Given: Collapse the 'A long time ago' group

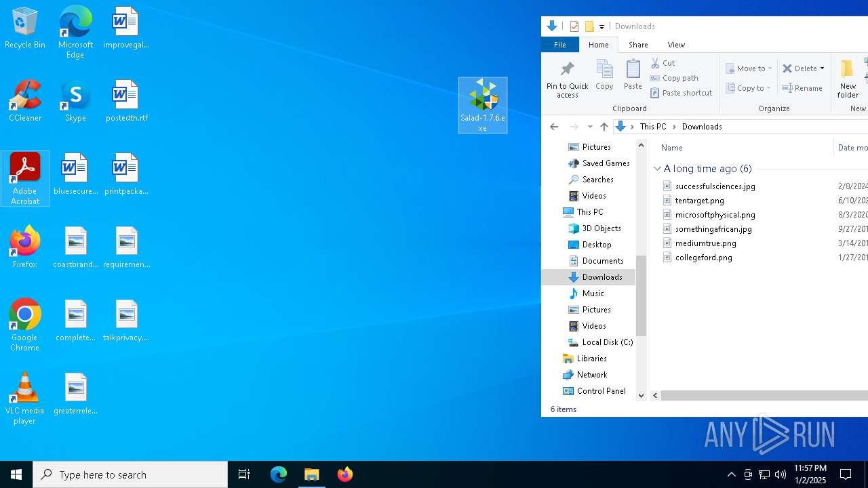Looking at the screenshot, I should [657, 169].
